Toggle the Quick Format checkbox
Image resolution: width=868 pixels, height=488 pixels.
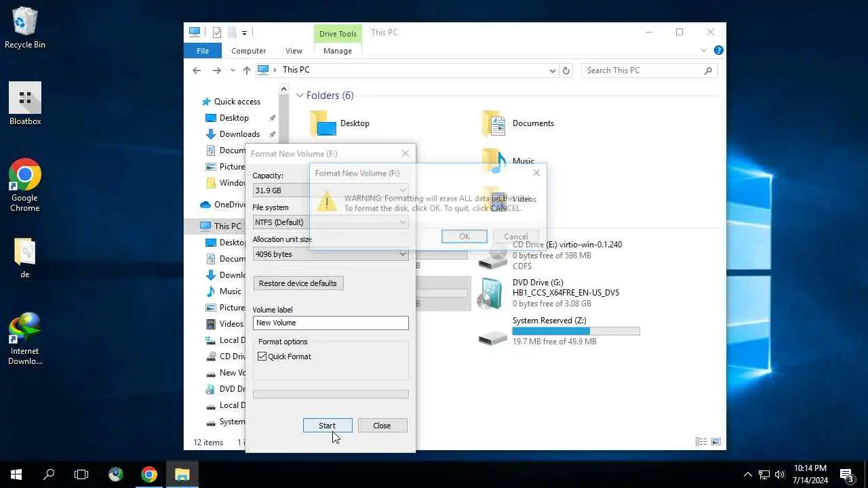[x=262, y=357]
